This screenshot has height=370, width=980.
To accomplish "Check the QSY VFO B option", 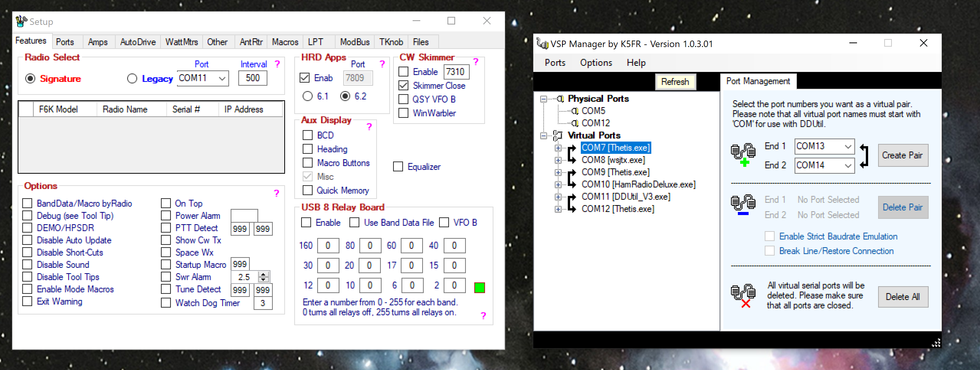I will point(403,99).
